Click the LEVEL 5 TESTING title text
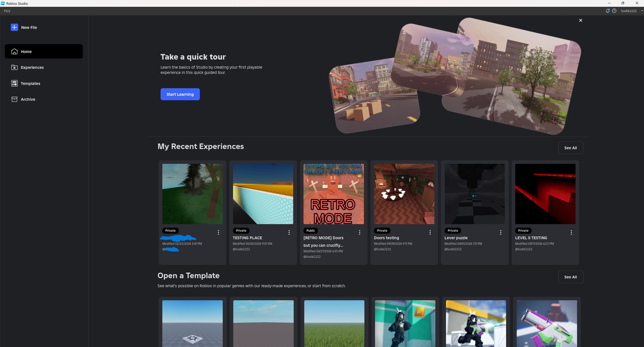 [x=531, y=238]
